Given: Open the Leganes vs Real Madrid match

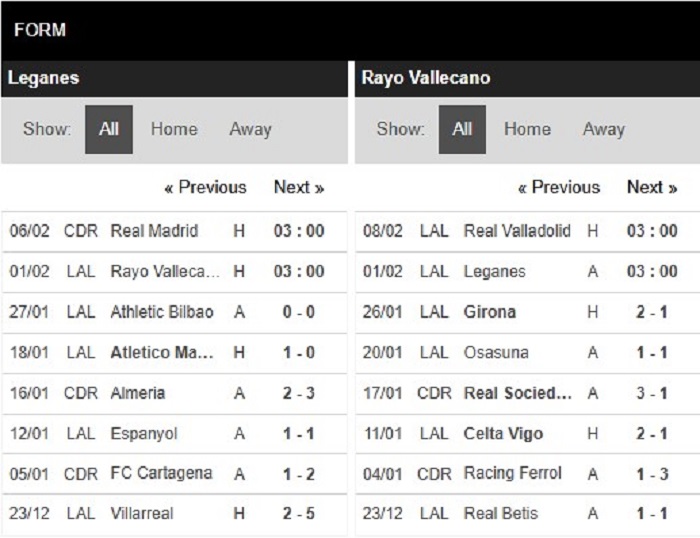Looking at the screenshot, I should click(174, 231).
